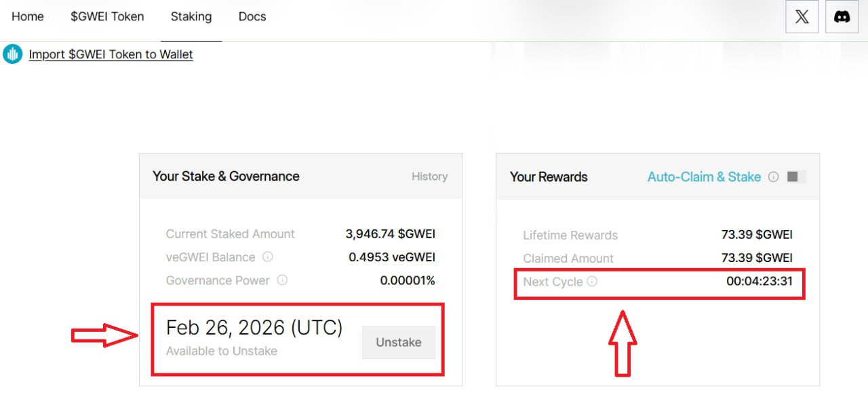The width and height of the screenshot is (868, 393).
Task: Click the Auto-Claim & Stake label
Action: (704, 176)
